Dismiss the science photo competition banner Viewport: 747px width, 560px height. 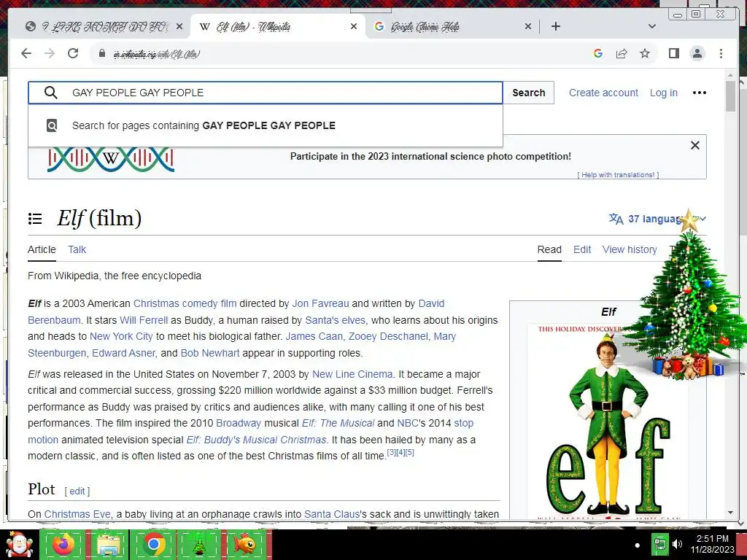(x=695, y=145)
